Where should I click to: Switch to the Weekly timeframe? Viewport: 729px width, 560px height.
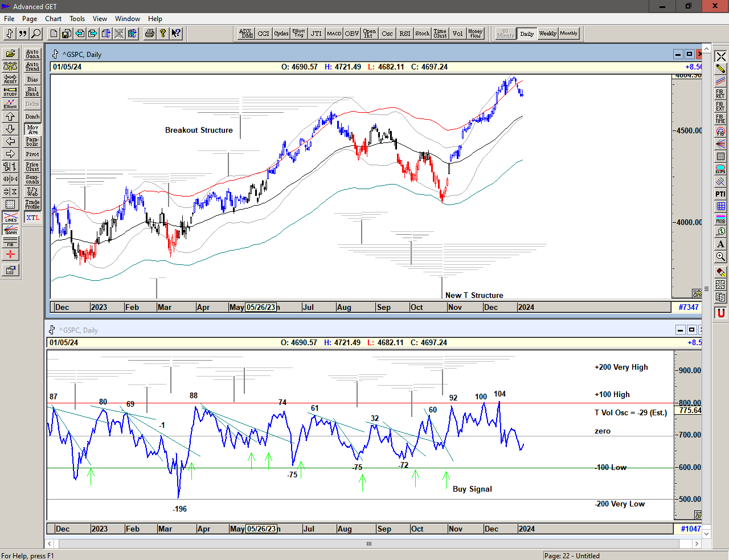pyautogui.click(x=547, y=34)
